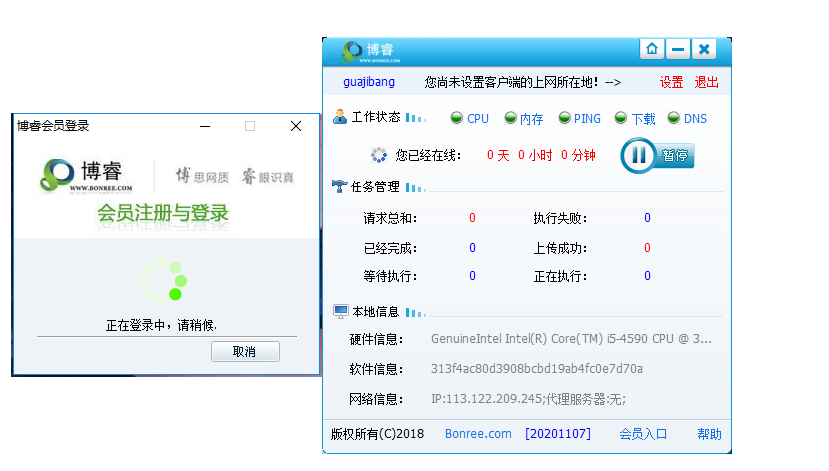Close the Bonree client window
829x471 pixels.
(704, 49)
